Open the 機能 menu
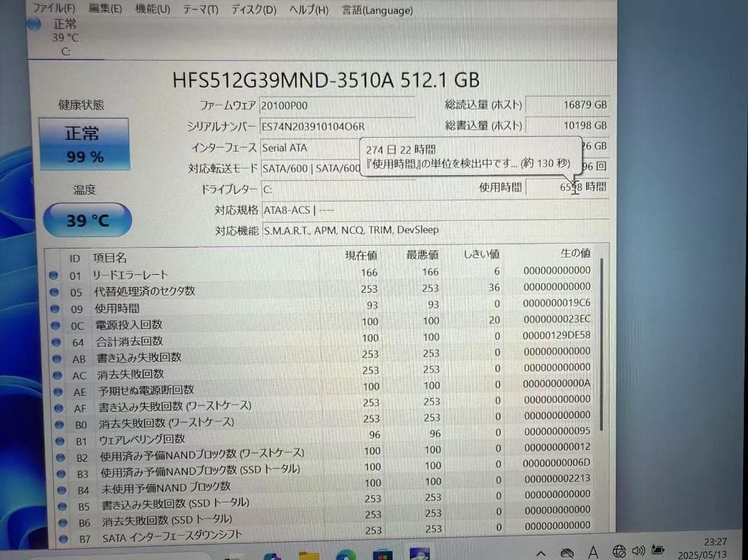Viewport: 748px width, 560px height. click(x=152, y=10)
